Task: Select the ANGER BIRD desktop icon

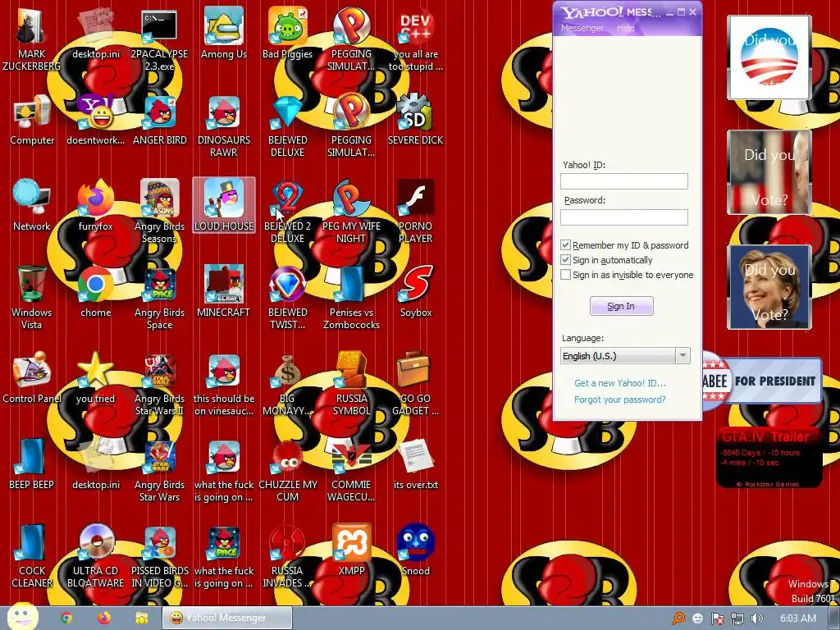Action: pyautogui.click(x=160, y=119)
